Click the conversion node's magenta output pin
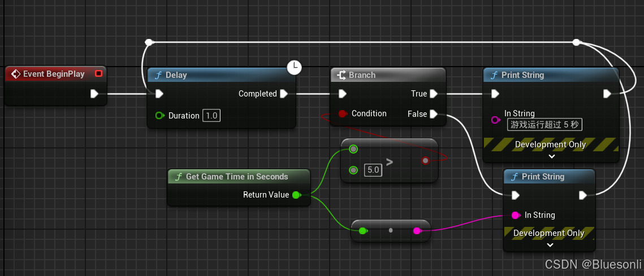The image size is (644, 276). tap(417, 231)
